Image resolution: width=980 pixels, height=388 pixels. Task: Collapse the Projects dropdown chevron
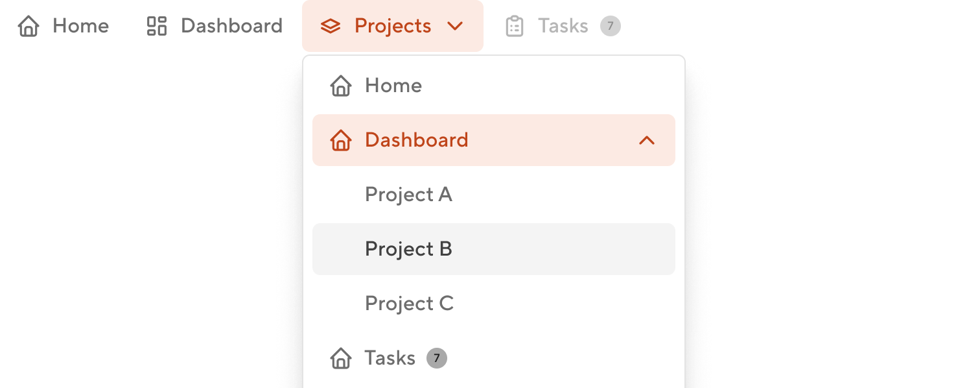click(x=456, y=27)
